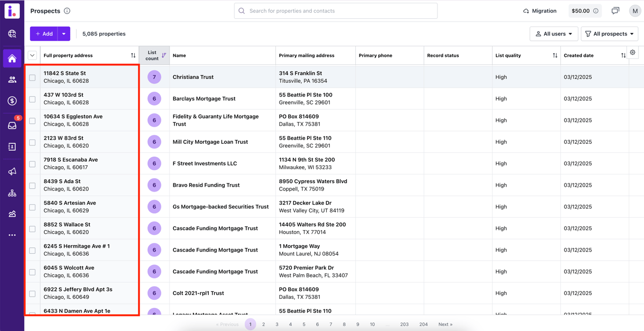This screenshot has height=331, width=644.
Task: Check the 8852 S Wallace St row
Action: 32,229
